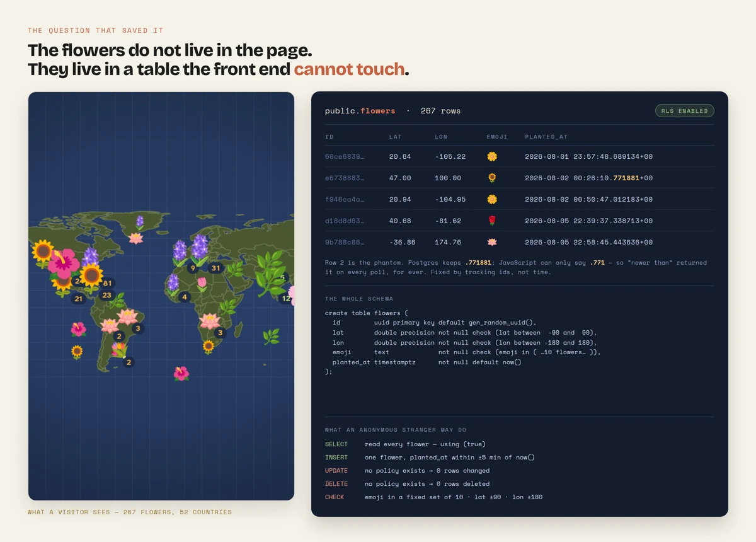Viewport: 756px width, 542px height.
Task: Open the 3 cluster badge in Brazil
Action: coord(137,328)
